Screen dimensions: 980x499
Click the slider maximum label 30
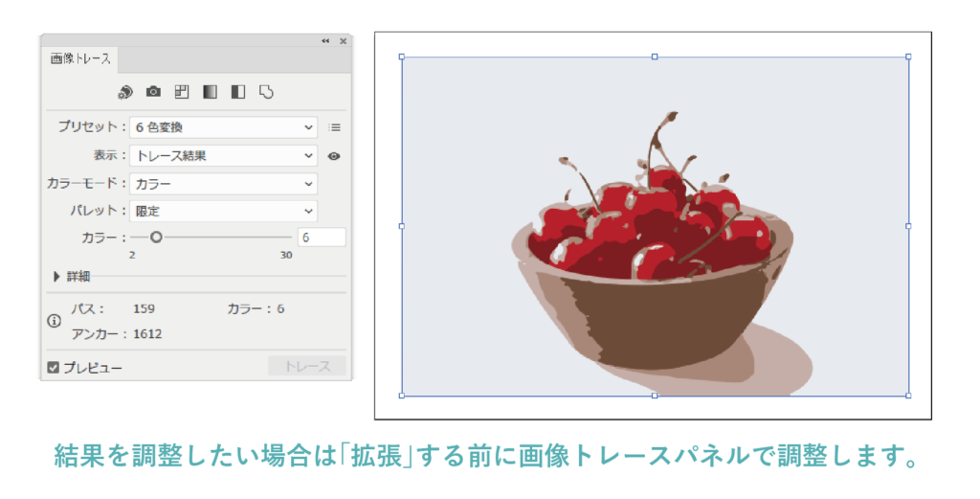(285, 255)
